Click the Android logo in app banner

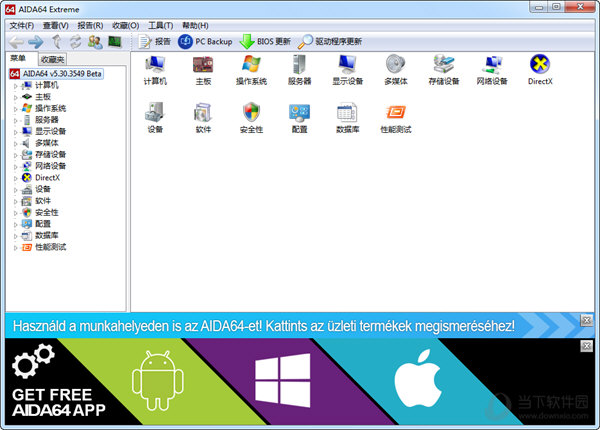tap(158, 381)
